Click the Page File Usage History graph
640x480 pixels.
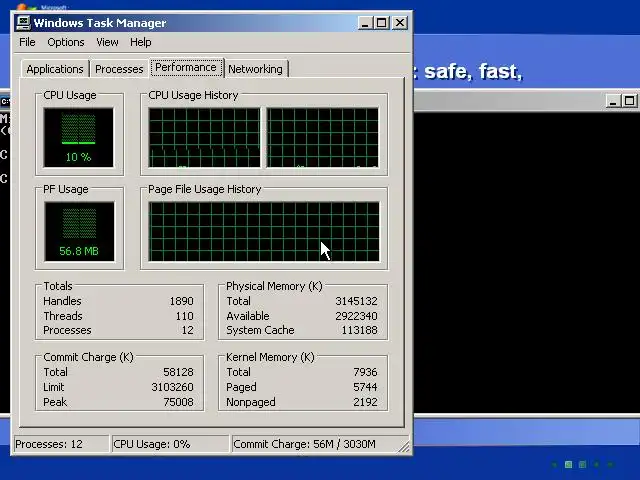click(x=264, y=231)
